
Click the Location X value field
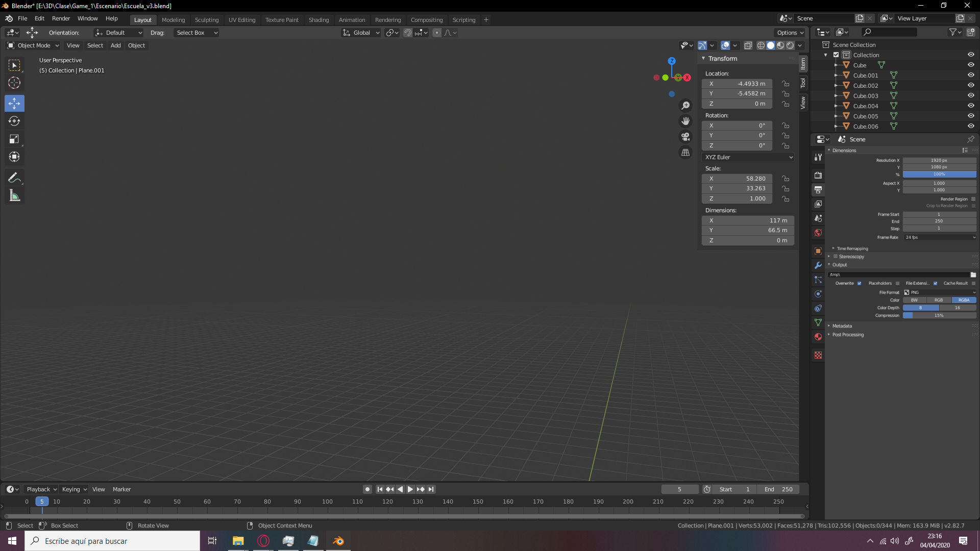click(x=737, y=84)
